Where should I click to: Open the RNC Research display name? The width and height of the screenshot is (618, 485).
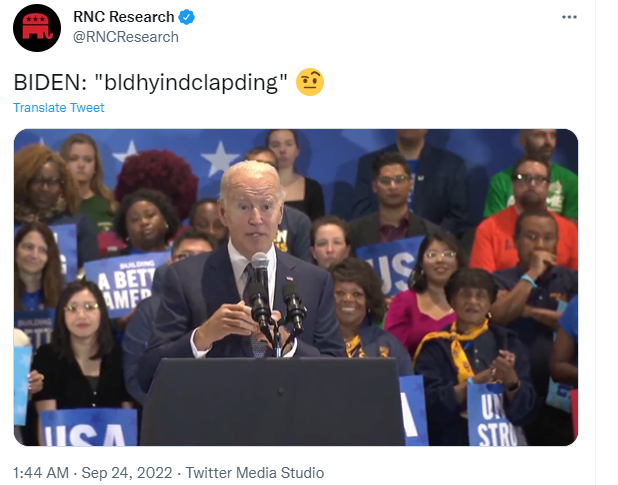click(x=124, y=17)
